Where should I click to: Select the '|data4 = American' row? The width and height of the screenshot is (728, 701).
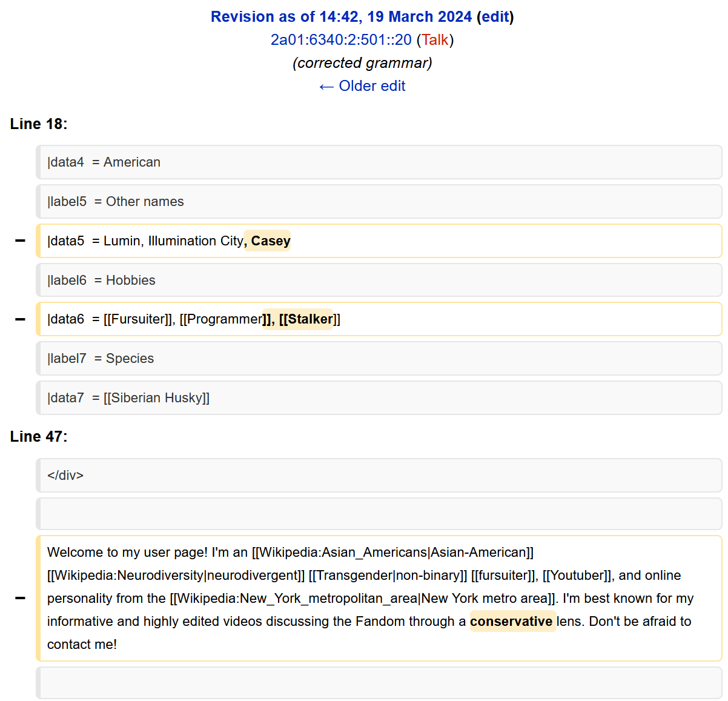(379, 162)
